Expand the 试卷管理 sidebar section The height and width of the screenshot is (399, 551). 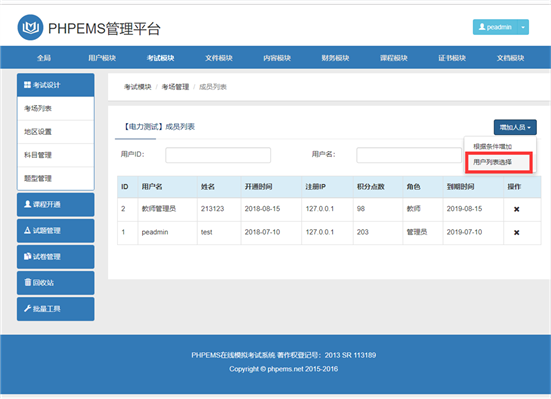point(56,257)
